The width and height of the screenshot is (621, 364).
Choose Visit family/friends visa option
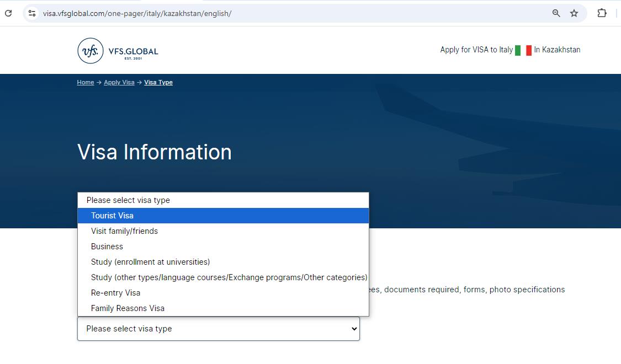click(124, 231)
